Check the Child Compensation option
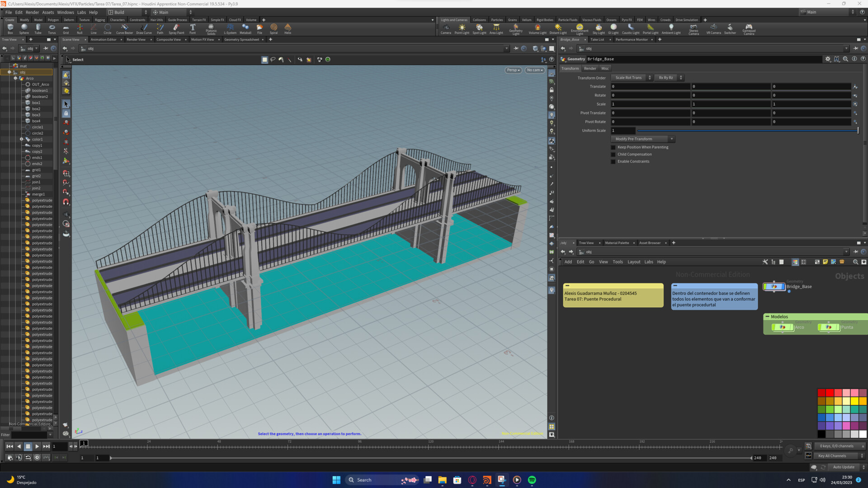The width and height of the screenshot is (868, 488). pos(613,154)
